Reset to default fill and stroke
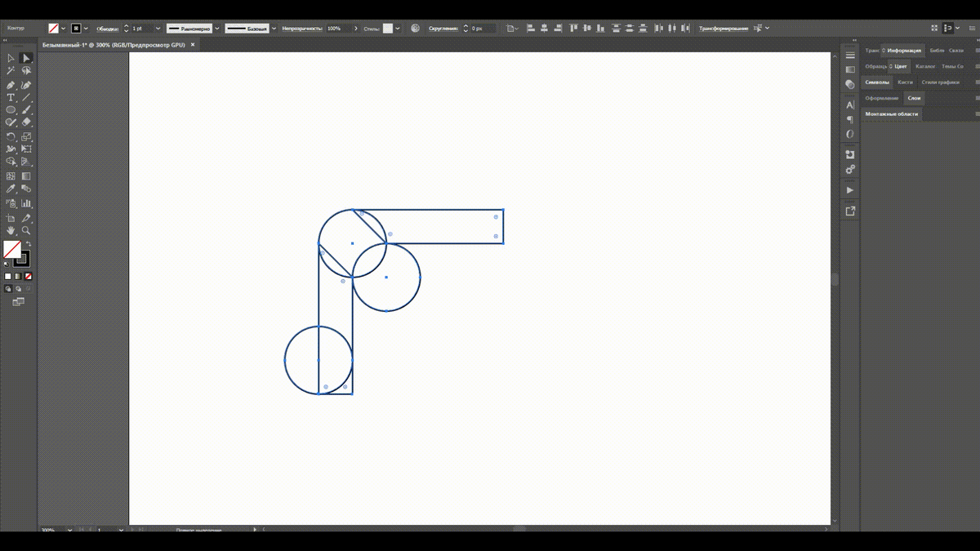 pyautogui.click(x=6, y=264)
